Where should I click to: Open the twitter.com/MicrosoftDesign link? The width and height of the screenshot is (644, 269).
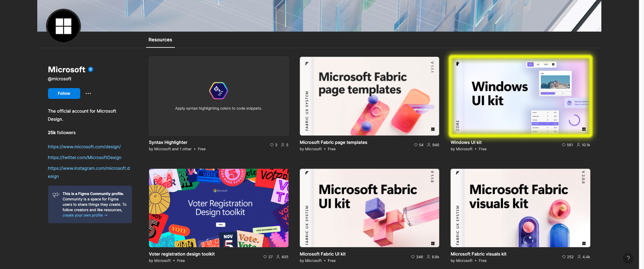click(x=85, y=157)
